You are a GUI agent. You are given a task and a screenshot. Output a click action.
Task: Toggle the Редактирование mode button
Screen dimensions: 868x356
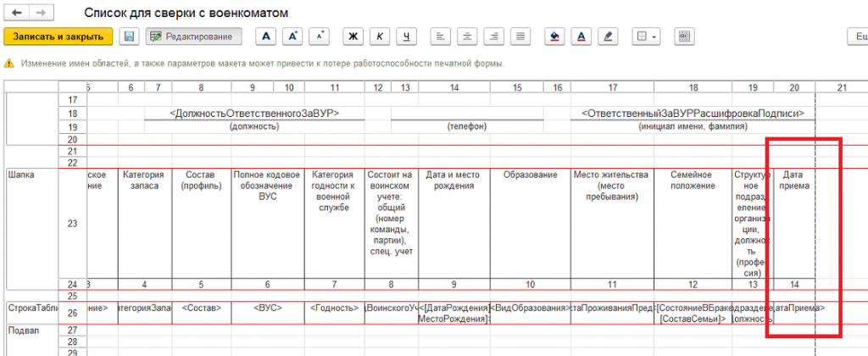point(193,36)
